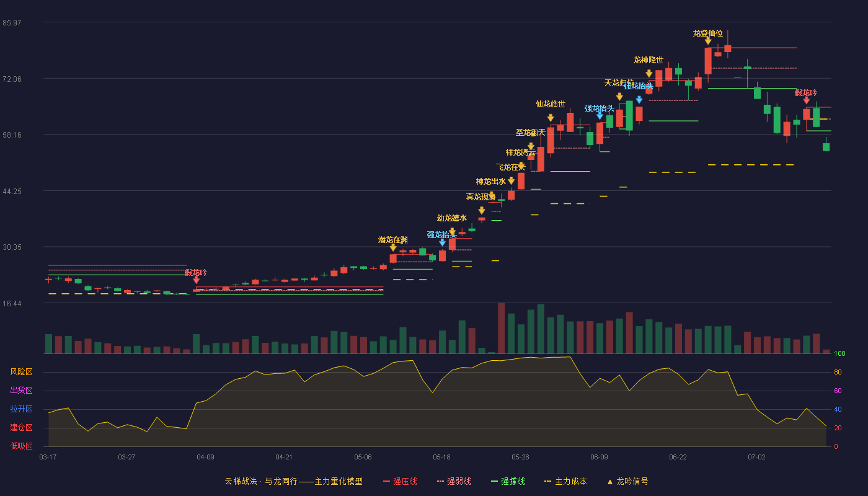Click the 06-09 date label

tap(599, 457)
